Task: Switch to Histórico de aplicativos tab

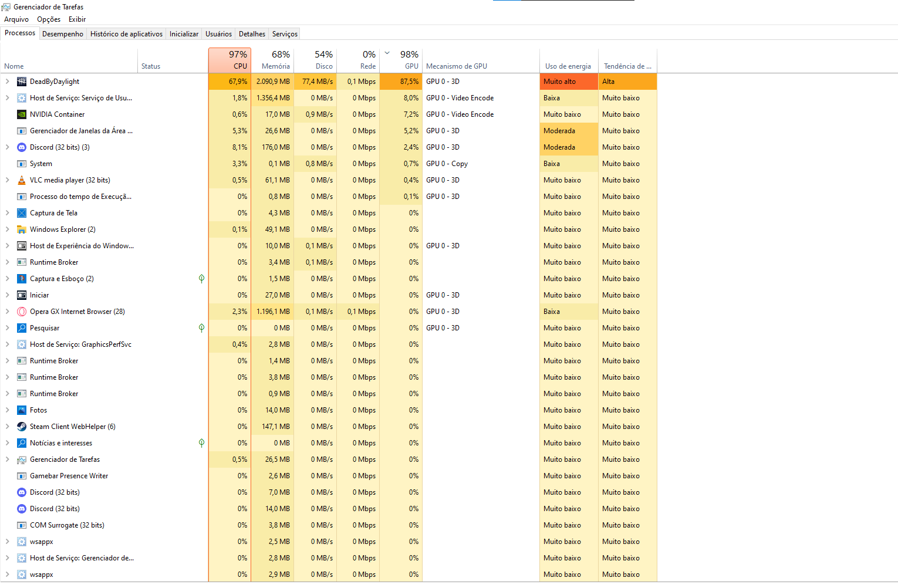Action: pyautogui.click(x=126, y=34)
